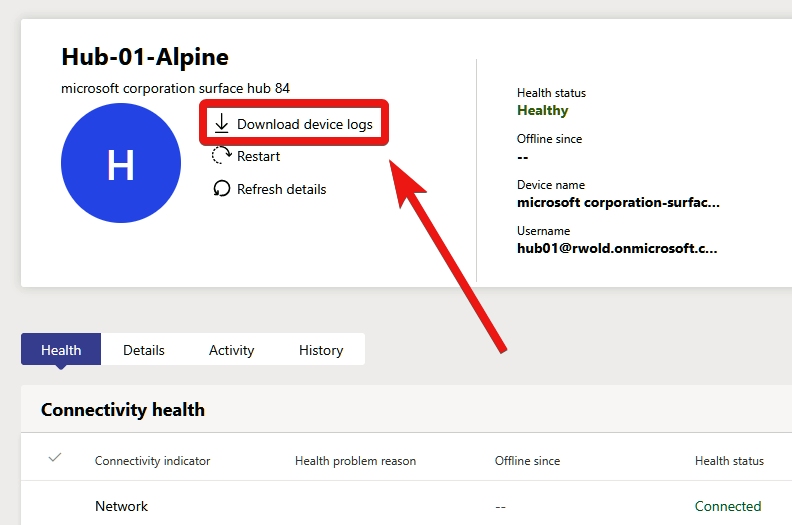Click the Health status column header in table
Viewport: 792px width, 525px height.
tap(729, 461)
